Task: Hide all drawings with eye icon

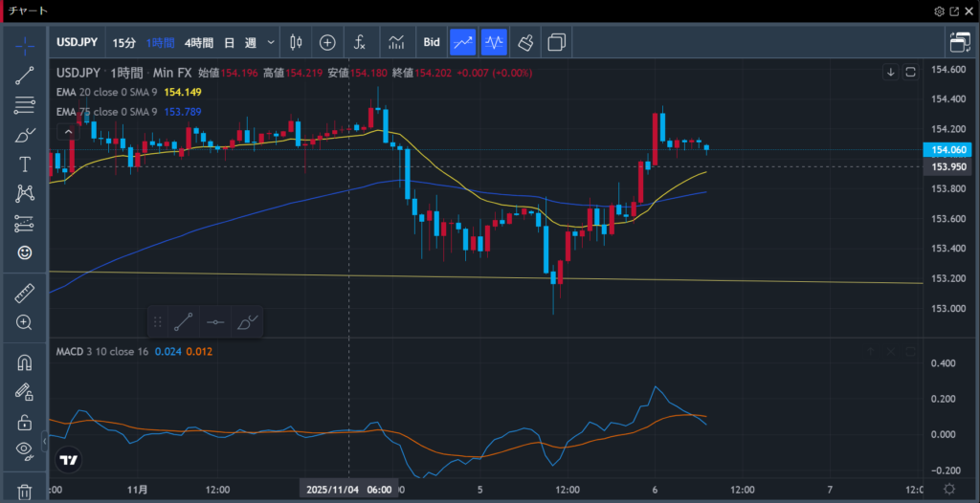Action: [x=25, y=448]
